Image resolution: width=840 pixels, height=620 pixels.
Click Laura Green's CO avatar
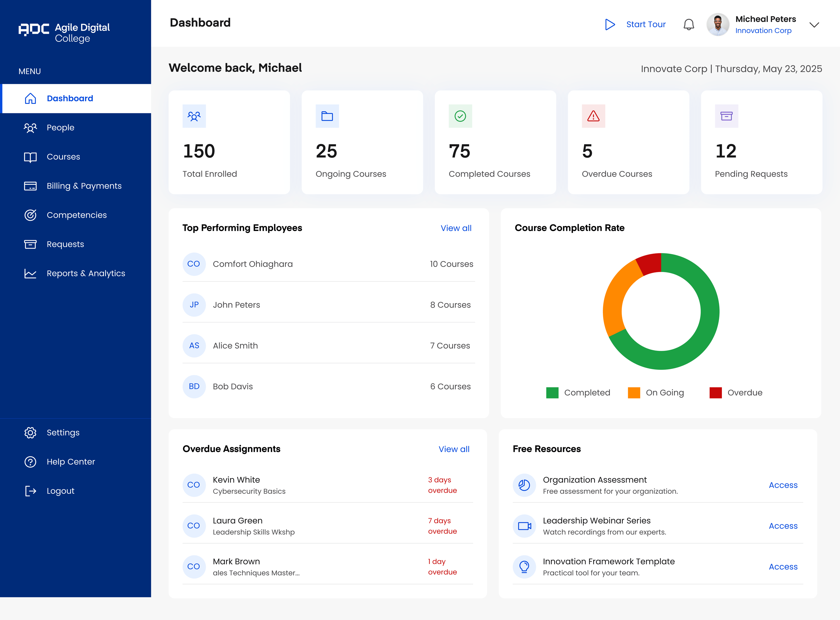tap(194, 526)
